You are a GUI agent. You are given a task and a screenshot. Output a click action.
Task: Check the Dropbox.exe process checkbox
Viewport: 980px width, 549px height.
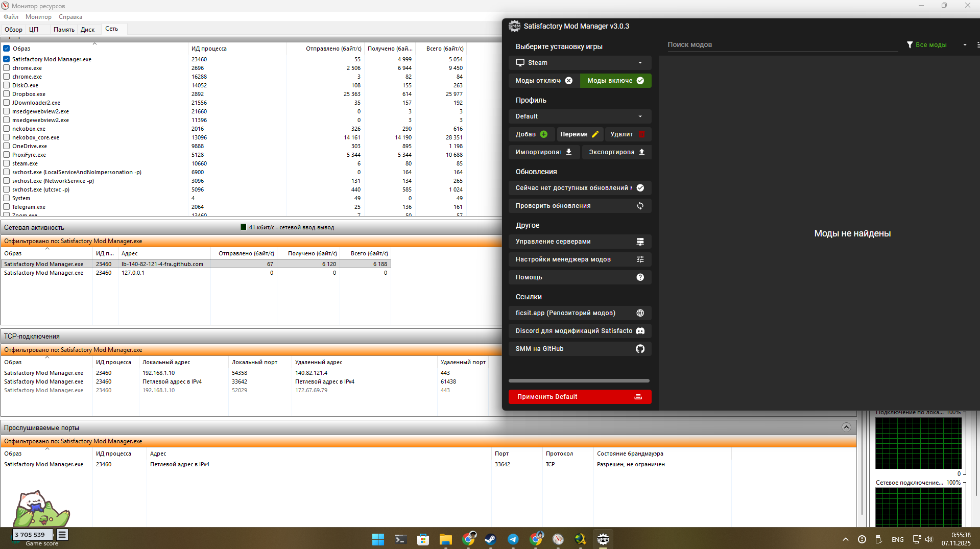pyautogui.click(x=7, y=94)
